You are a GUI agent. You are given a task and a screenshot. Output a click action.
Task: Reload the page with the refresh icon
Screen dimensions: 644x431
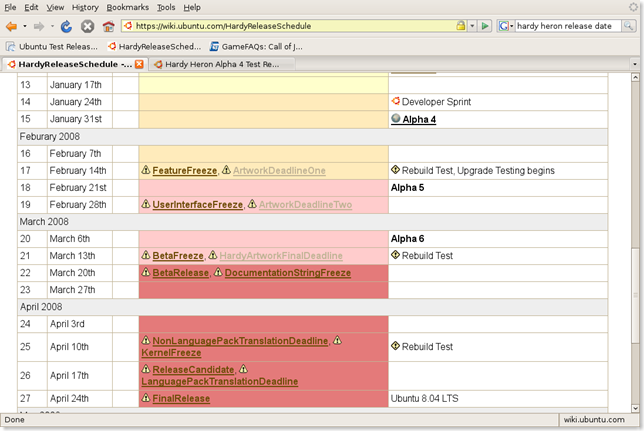coord(66,27)
